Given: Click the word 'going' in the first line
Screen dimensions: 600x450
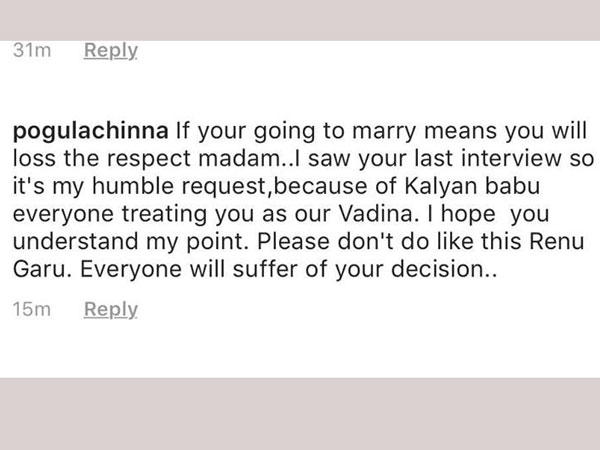Looking at the screenshot, I should (284, 132).
